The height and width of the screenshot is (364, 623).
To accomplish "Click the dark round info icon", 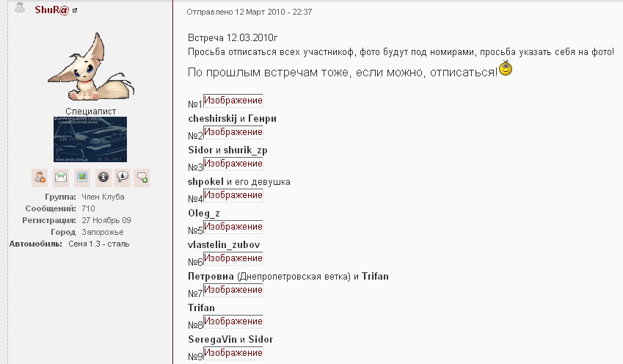I will coord(103,178).
